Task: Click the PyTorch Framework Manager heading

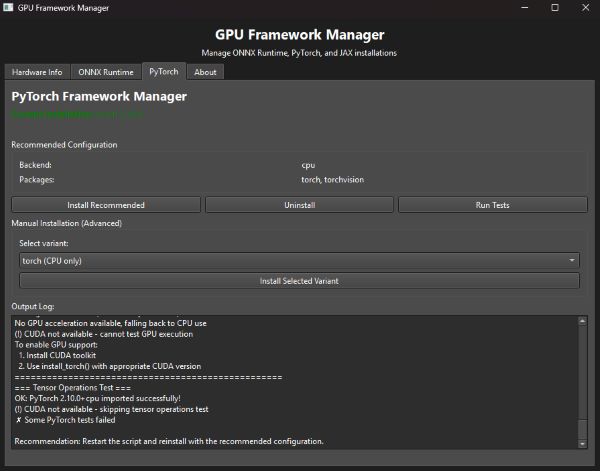Action: coord(99,97)
